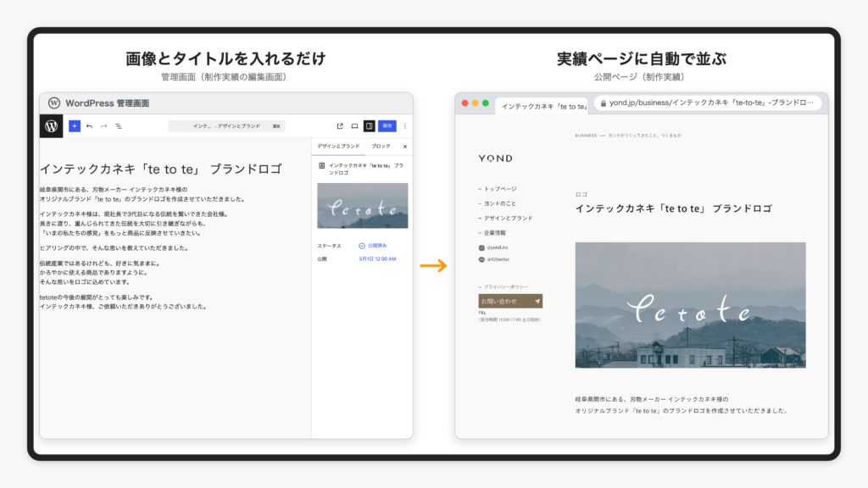Click the WordPress 管理画面 header logo icon
The width and height of the screenshot is (868, 488).
53,103
